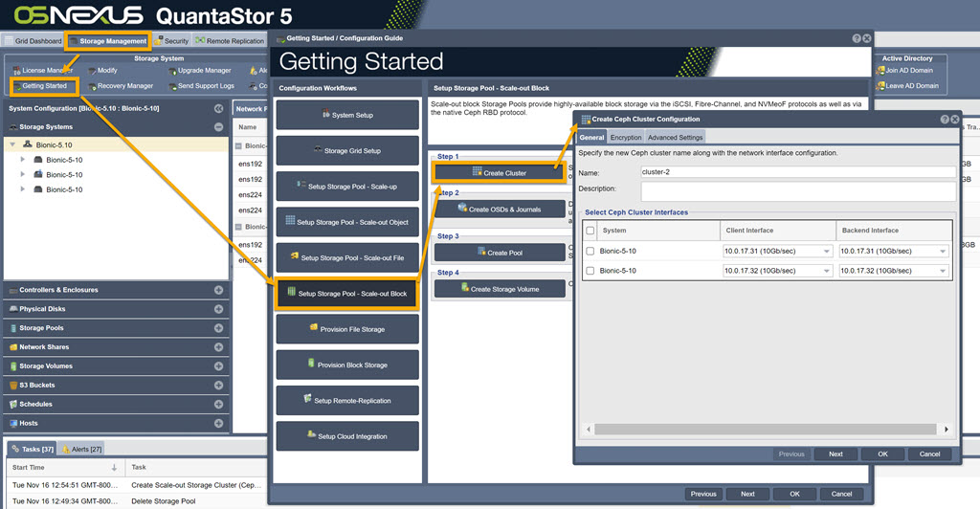Screen dimensions: 980x509
Task: Open Getting Started from the toolbar
Action: [x=44, y=86]
